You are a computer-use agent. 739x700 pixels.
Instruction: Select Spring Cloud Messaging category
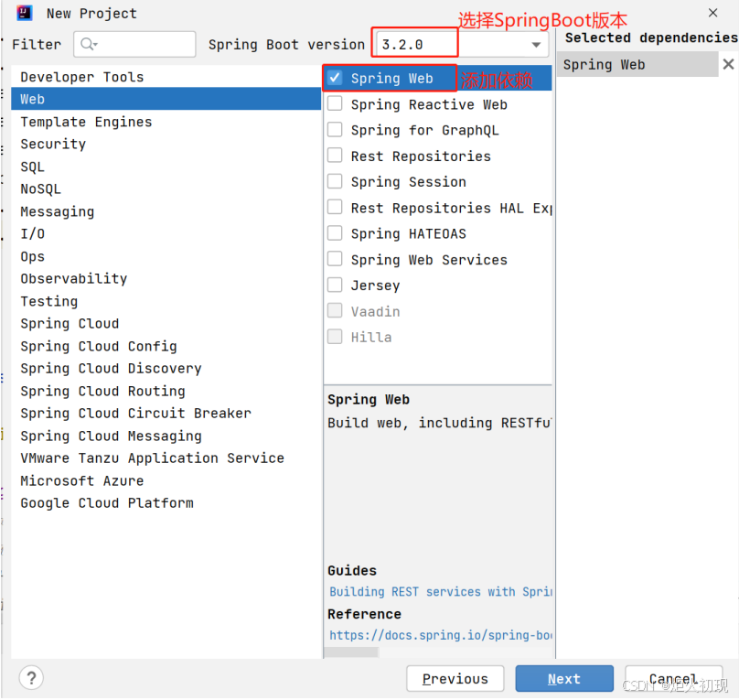pyautogui.click(x=166, y=436)
